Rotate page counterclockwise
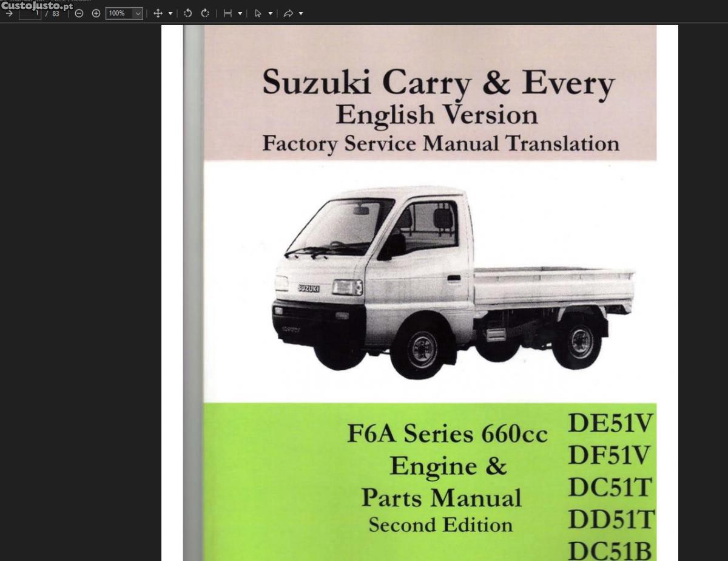Viewport: 728px width, 561px height. (188, 13)
